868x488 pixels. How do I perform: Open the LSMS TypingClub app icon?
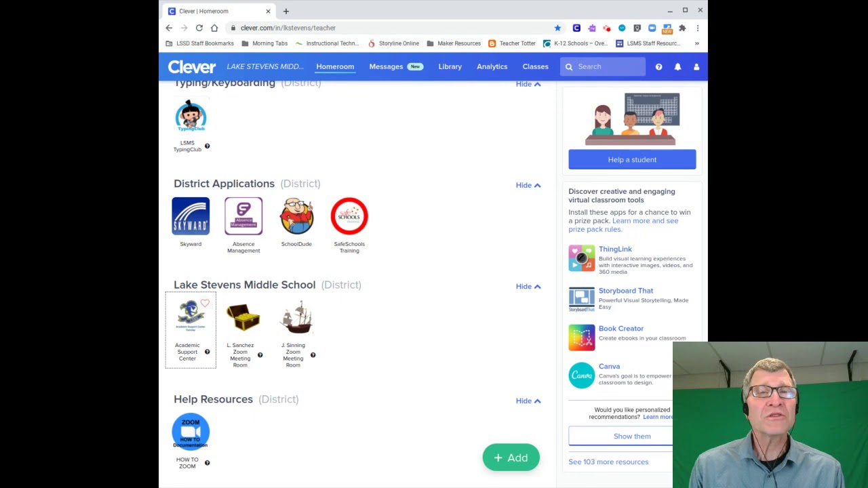click(x=191, y=117)
